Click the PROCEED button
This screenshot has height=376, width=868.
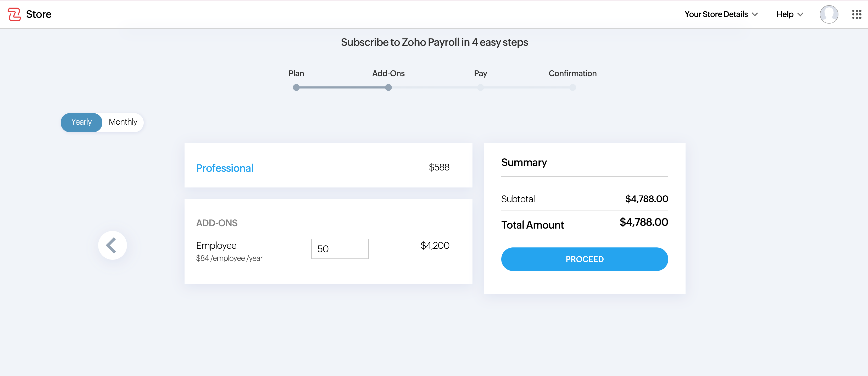click(x=584, y=259)
